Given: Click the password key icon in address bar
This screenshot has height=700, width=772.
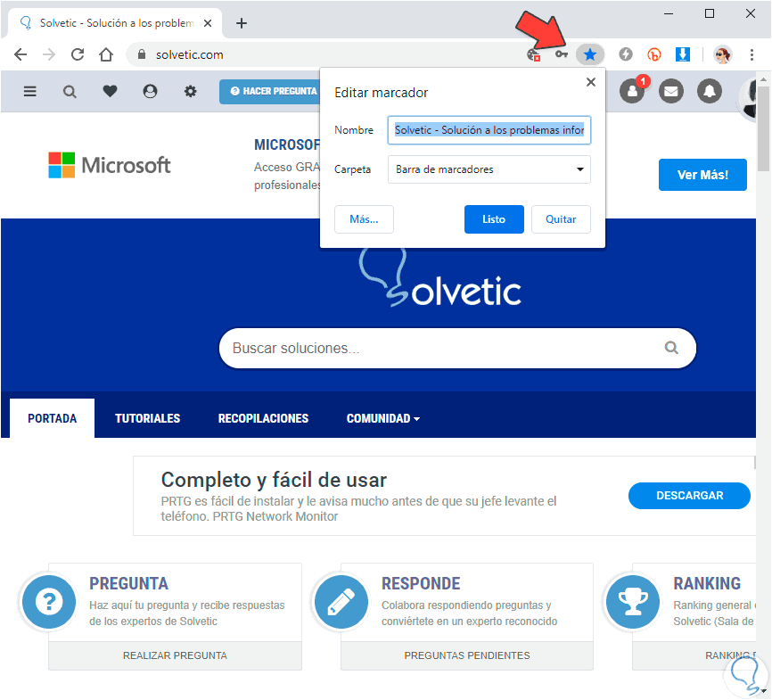Looking at the screenshot, I should point(562,54).
